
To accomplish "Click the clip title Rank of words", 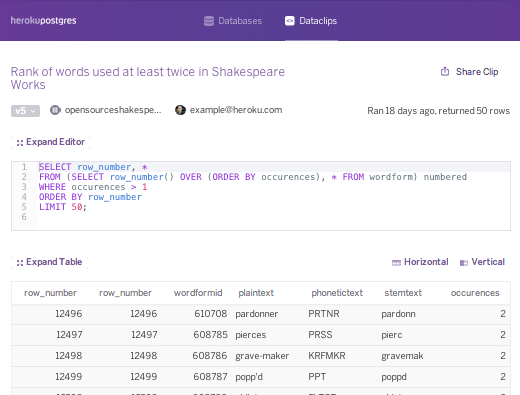I will click(x=148, y=78).
